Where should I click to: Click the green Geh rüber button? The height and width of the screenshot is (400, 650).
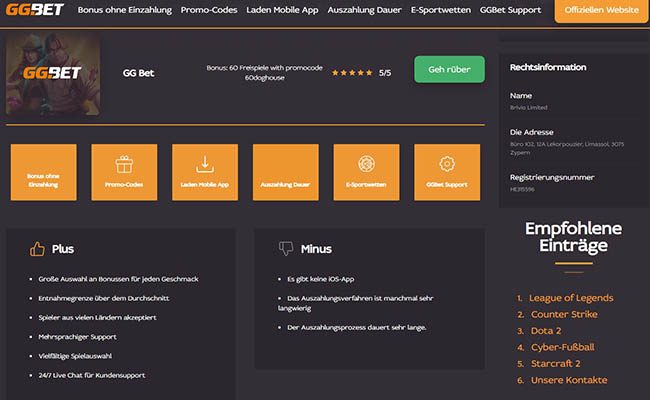[449, 69]
